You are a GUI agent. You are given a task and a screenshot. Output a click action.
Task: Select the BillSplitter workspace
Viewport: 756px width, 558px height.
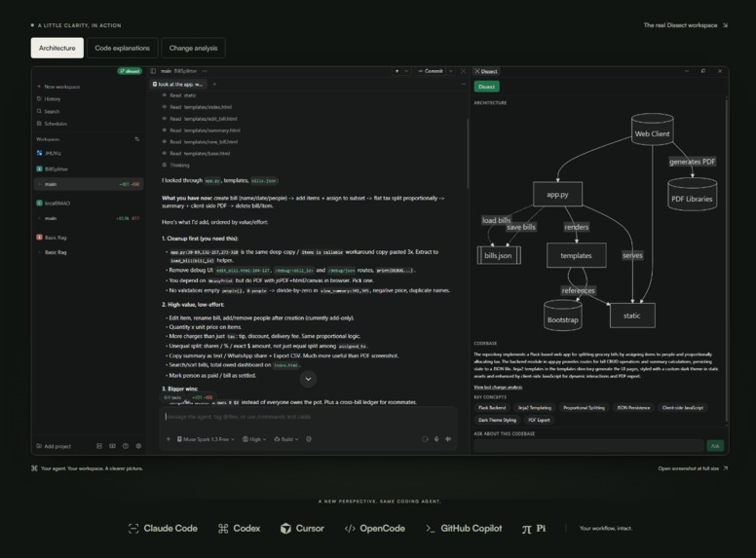(x=52, y=169)
